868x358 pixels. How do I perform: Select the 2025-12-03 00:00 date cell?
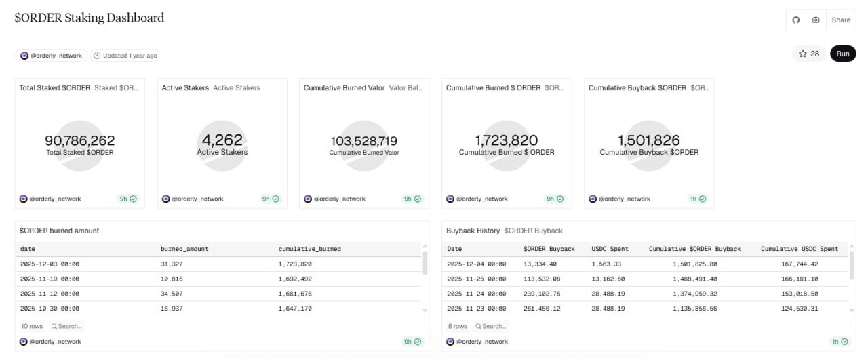click(x=50, y=264)
